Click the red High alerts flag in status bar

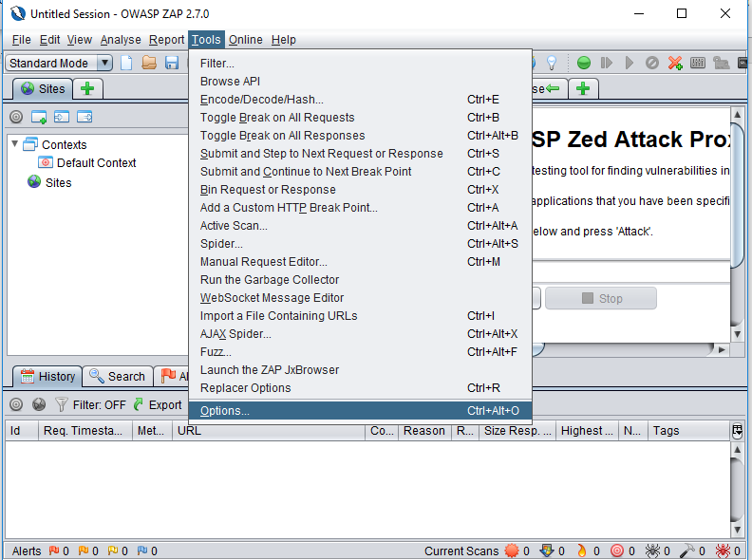coord(54,551)
